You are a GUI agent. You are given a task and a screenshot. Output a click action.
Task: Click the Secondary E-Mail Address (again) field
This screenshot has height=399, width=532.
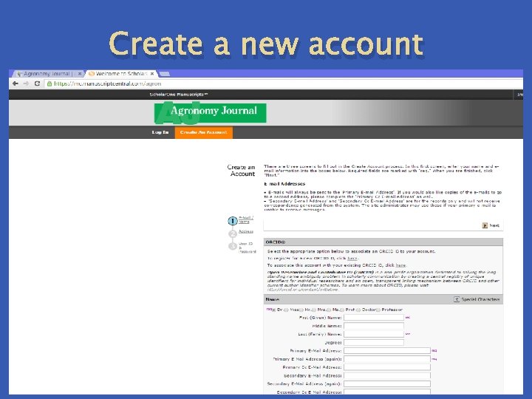[386, 383]
